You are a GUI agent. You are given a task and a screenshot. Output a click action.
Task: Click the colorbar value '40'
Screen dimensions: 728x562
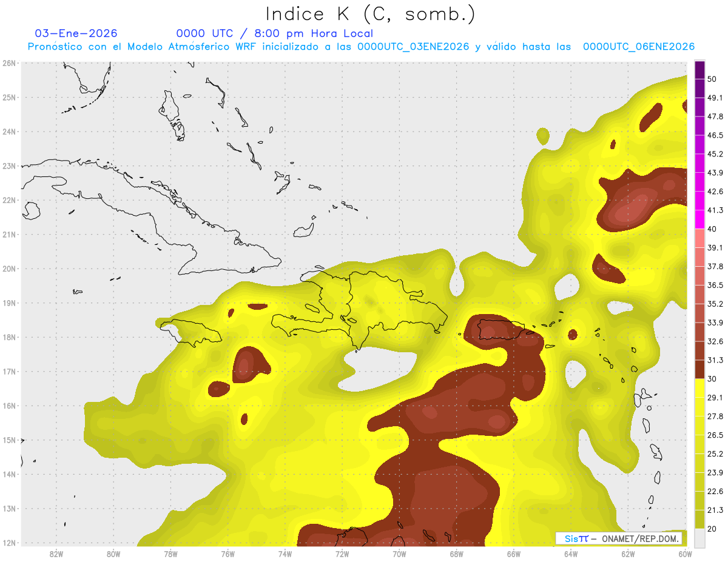pyautogui.click(x=712, y=229)
